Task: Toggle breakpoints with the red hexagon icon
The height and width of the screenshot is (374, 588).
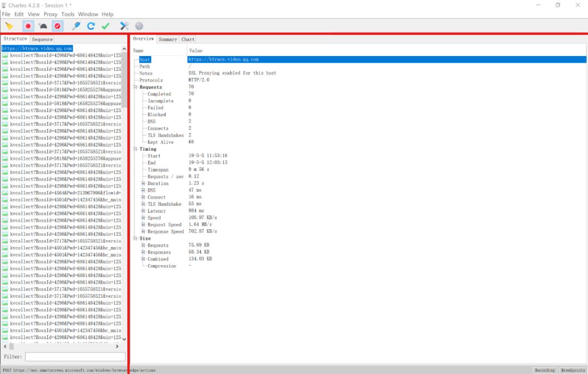Action: (57, 26)
